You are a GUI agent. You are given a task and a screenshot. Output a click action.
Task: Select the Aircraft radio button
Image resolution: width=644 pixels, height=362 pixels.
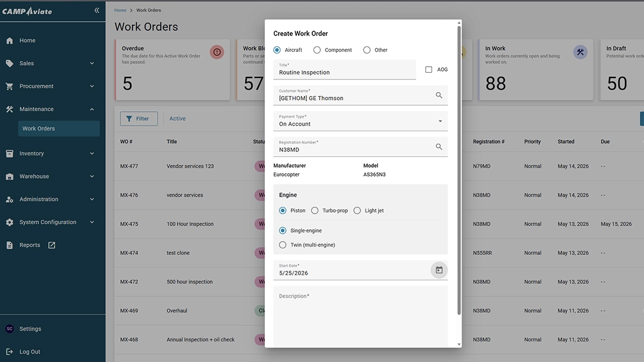(277, 50)
